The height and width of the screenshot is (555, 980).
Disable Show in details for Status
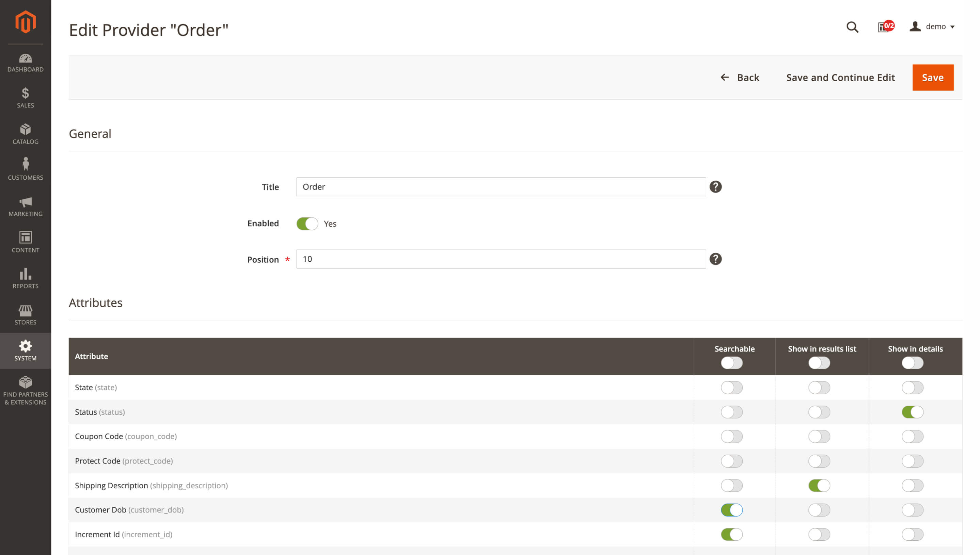point(913,412)
